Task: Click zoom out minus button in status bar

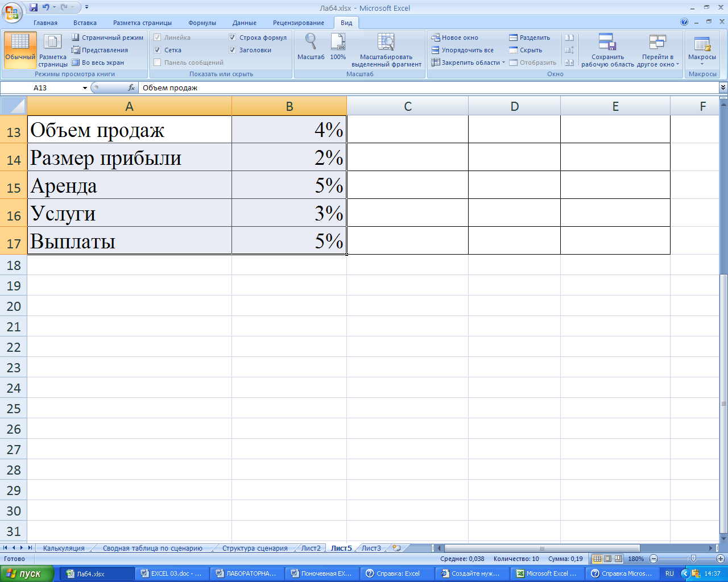Action: 653,559
